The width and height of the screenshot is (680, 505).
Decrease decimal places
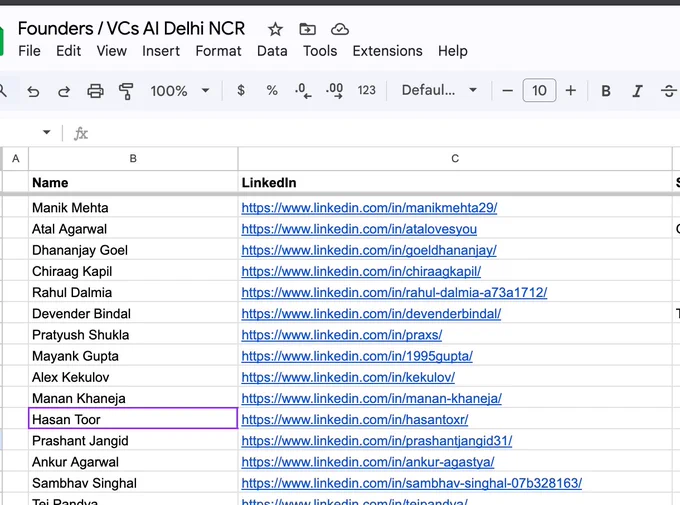pos(303,91)
